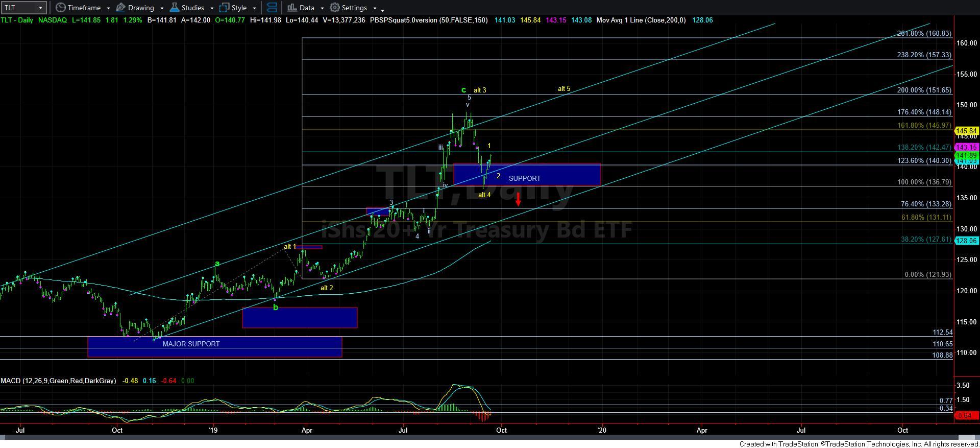This screenshot has width=980, height=448.
Task: Select the yellow 'alt 5' wave label
Action: 564,88
